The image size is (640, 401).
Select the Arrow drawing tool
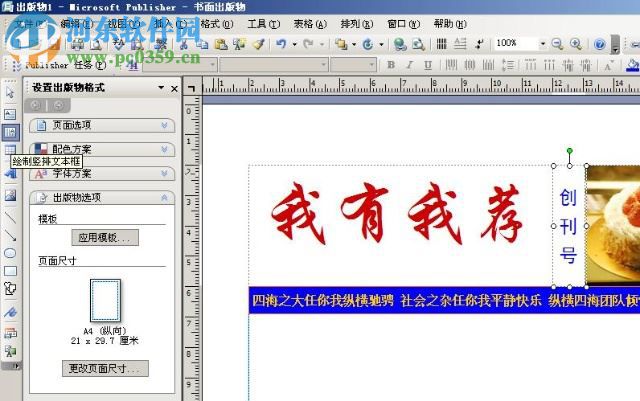[x=10, y=235]
